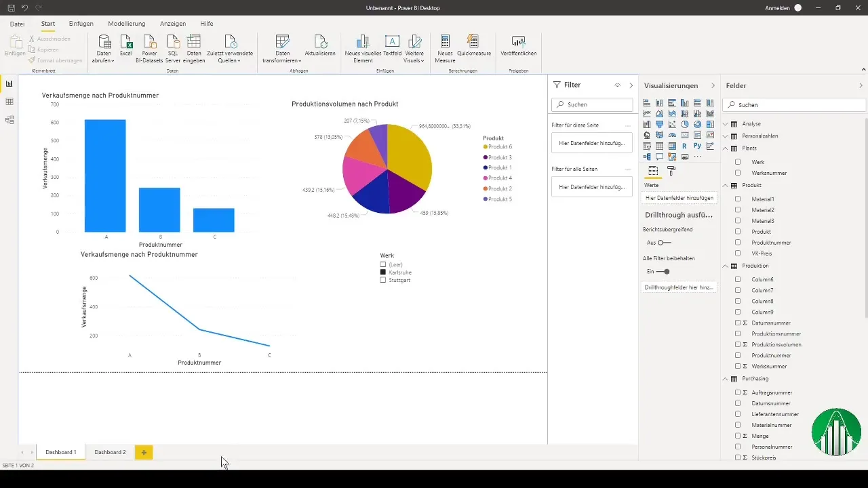
Task: Open the Fields well tab icon
Action: pos(653,171)
